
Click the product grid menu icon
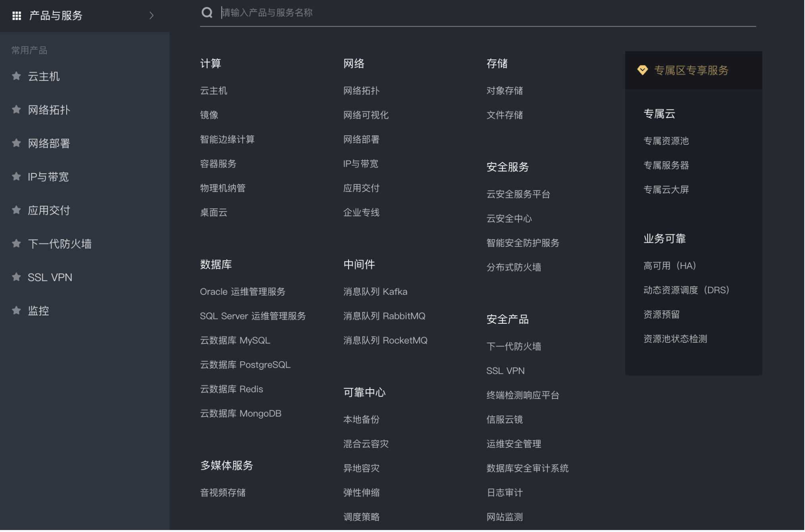tap(17, 15)
